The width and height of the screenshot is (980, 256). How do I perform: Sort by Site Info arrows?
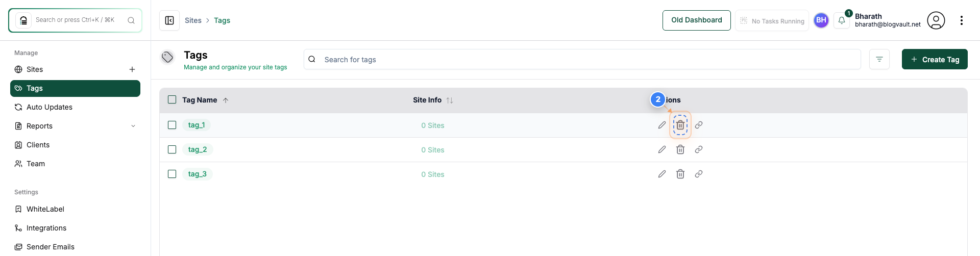tap(450, 100)
